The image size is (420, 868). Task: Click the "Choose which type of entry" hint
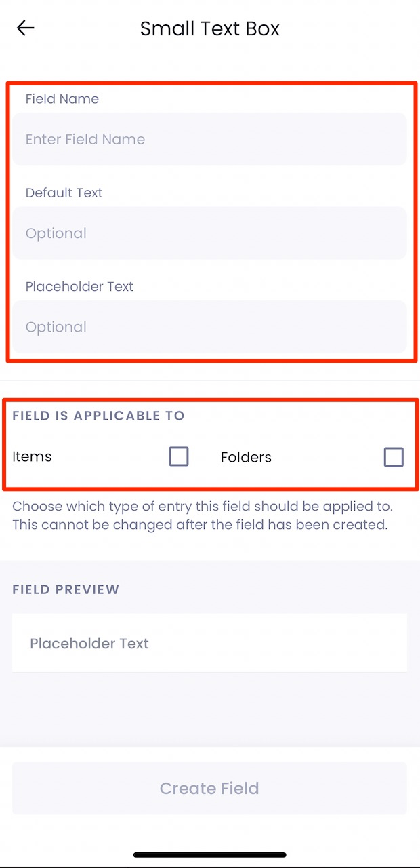203,507
